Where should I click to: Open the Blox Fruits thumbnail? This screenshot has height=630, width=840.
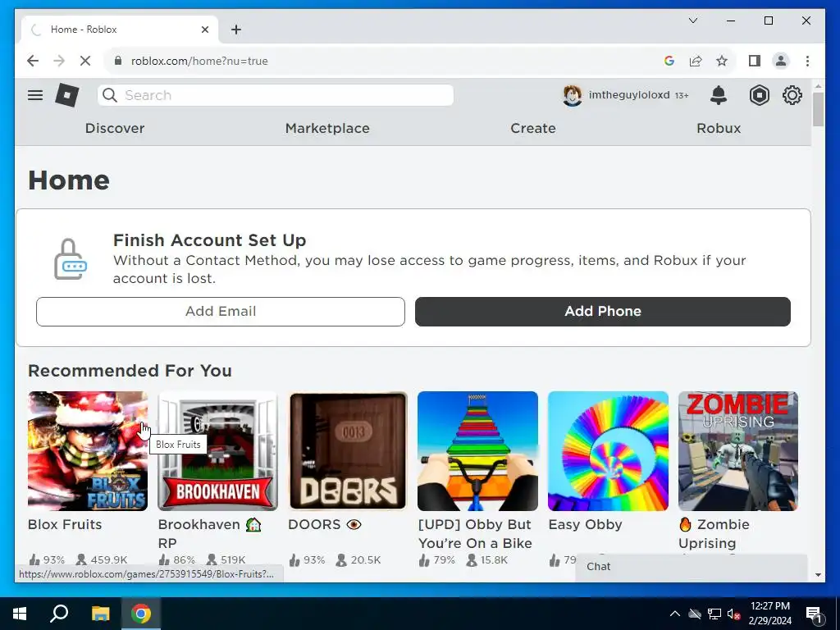pyautogui.click(x=88, y=451)
